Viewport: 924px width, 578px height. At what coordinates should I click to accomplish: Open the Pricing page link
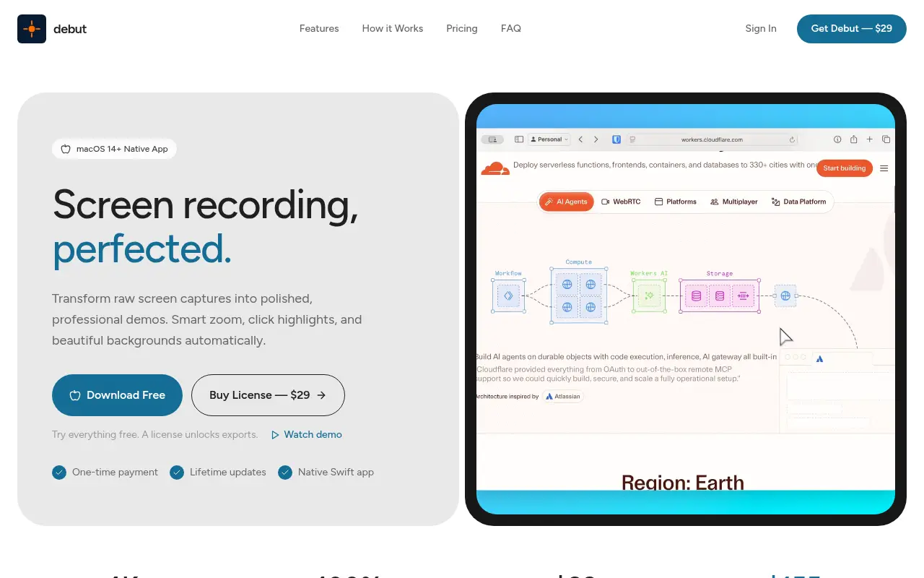pos(462,29)
